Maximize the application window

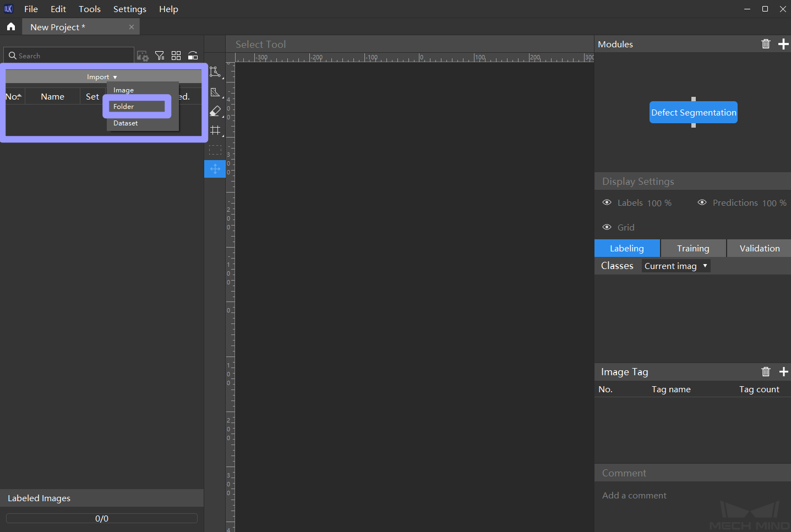coord(765,9)
